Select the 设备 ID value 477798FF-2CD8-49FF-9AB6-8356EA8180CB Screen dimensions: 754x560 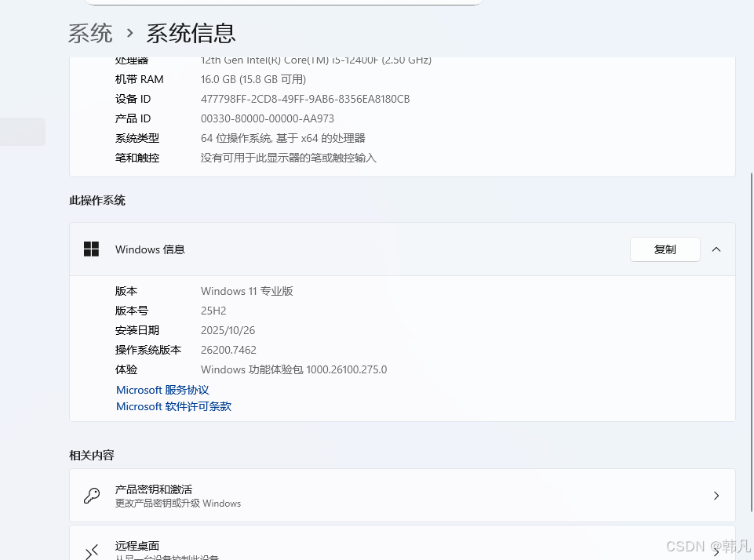click(305, 99)
